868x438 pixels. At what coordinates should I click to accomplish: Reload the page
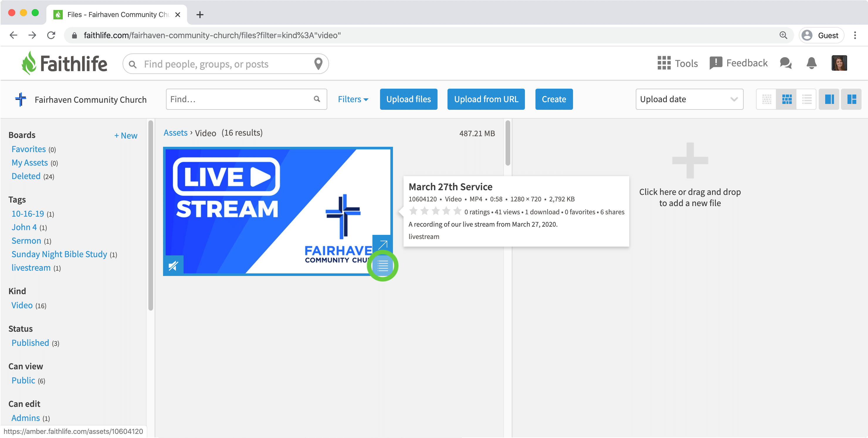tap(51, 35)
